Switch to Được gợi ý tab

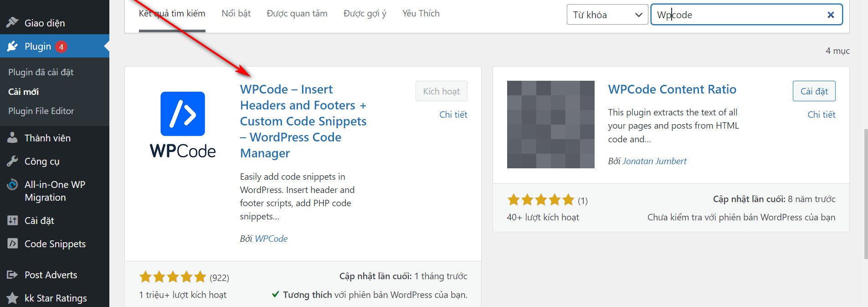(x=365, y=14)
